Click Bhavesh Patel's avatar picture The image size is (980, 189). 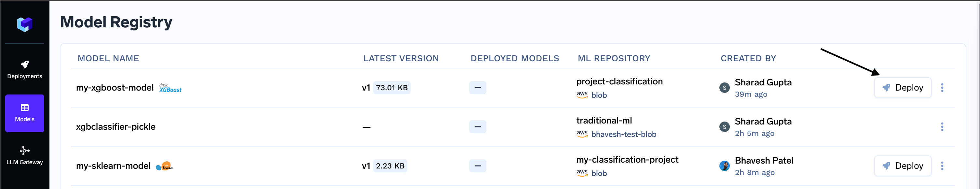(x=724, y=166)
